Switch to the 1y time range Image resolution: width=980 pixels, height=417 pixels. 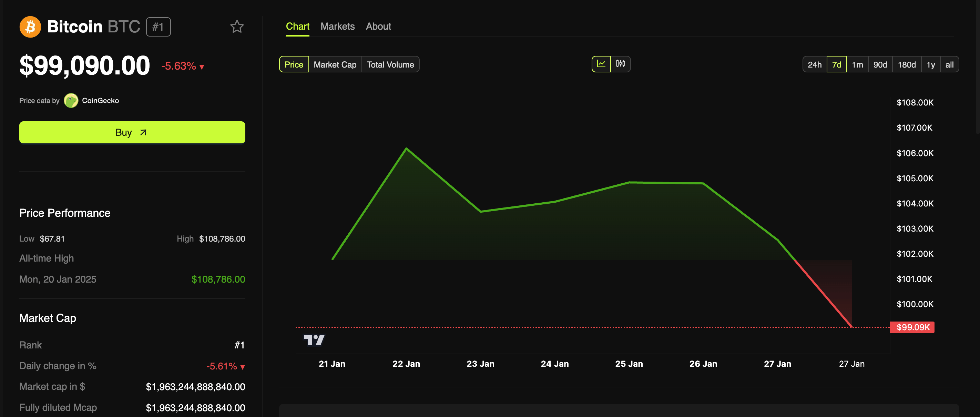point(931,64)
